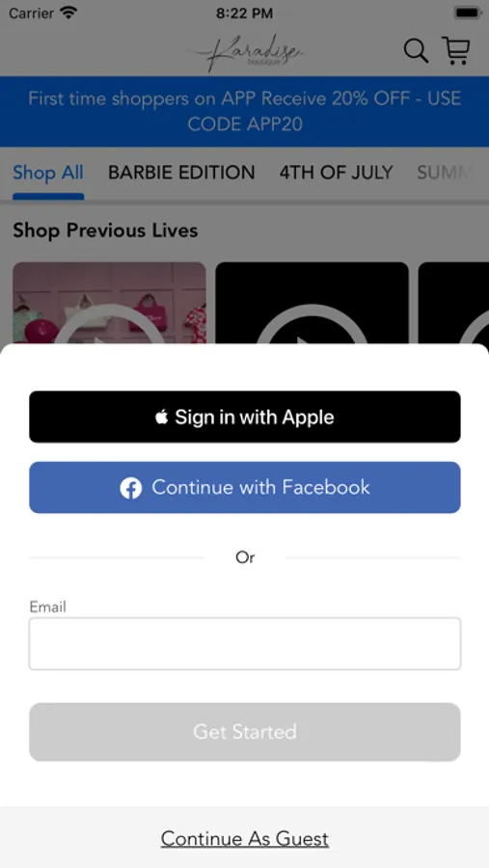Tap the Karadise boutique logo
The height and width of the screenshot is (868, 489).
click(x=246, y=53)
